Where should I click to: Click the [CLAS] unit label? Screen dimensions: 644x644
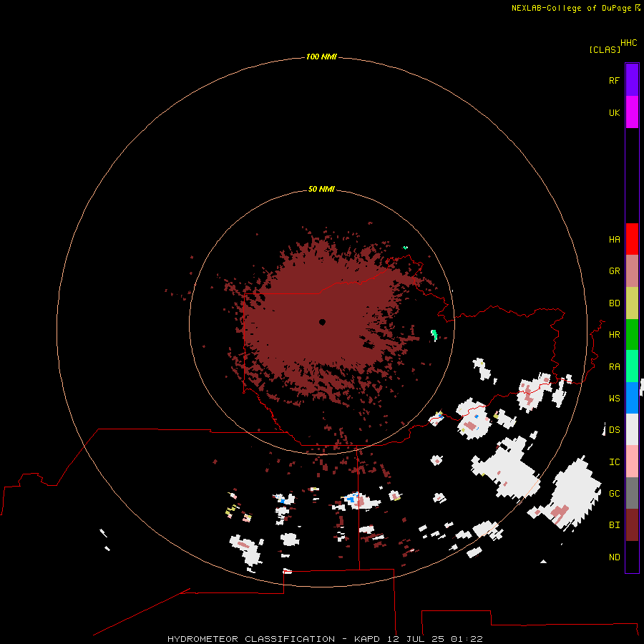[x=605, y=49]
